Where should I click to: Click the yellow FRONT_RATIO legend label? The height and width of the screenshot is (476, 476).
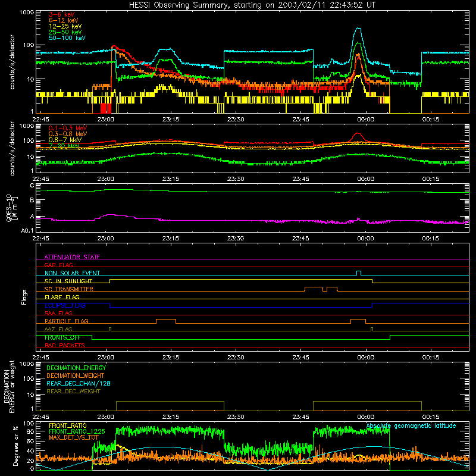(68, 425)
